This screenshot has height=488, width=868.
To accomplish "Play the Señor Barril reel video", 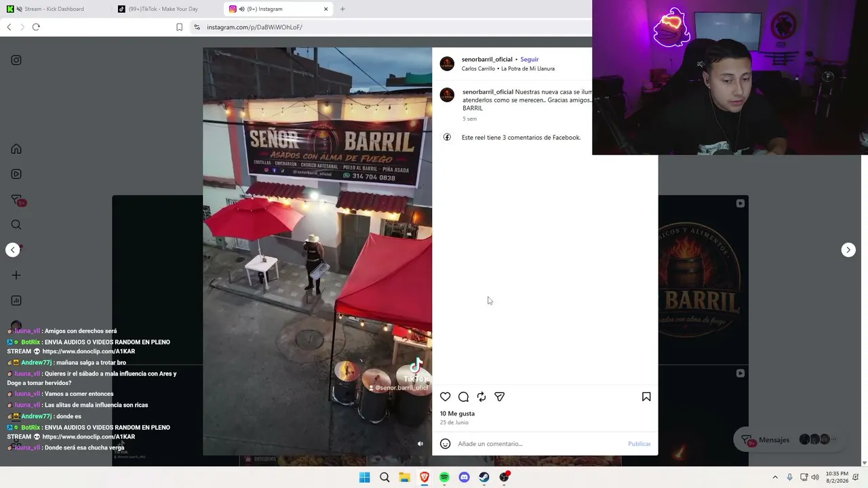I will pos(317,251).
